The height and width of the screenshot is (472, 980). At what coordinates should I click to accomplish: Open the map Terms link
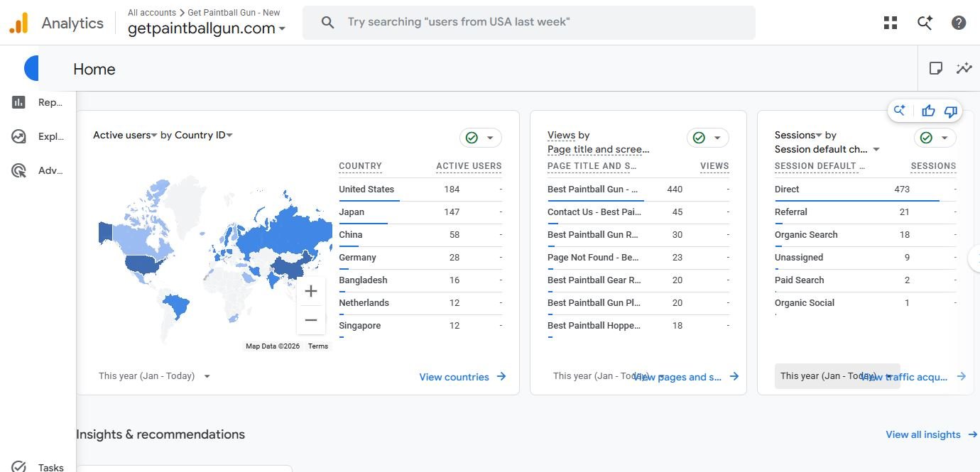pos(318,346)
